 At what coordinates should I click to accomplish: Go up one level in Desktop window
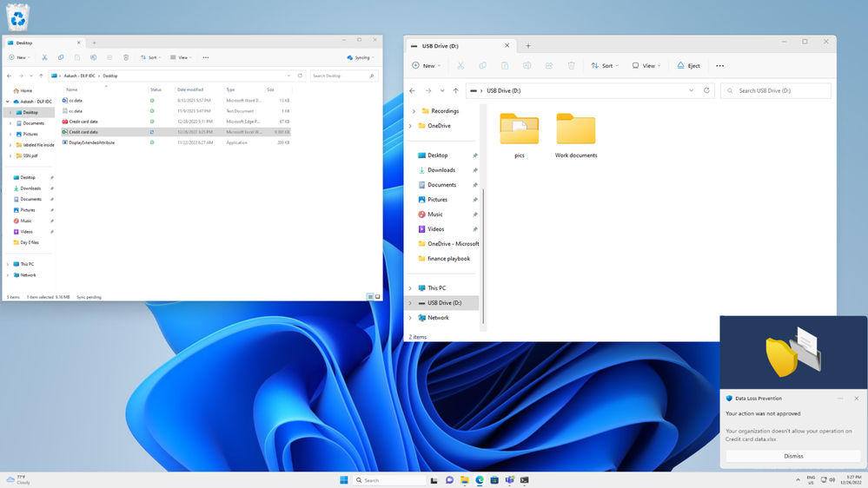point(41,76)
